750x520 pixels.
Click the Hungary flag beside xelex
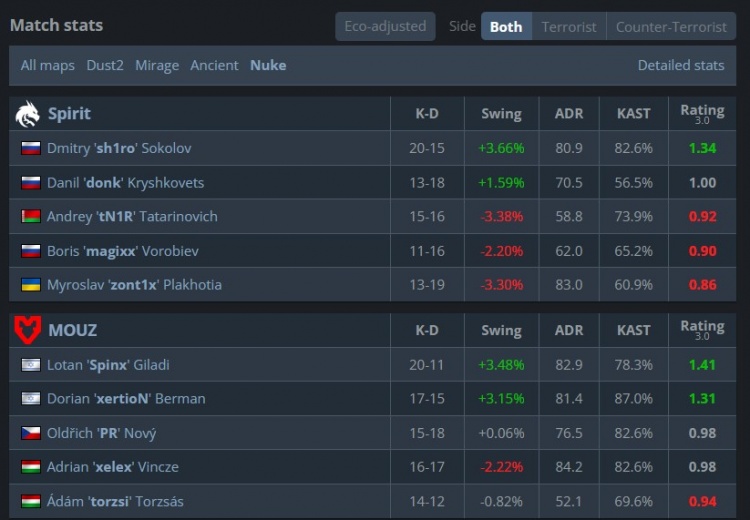click(31, 467)
